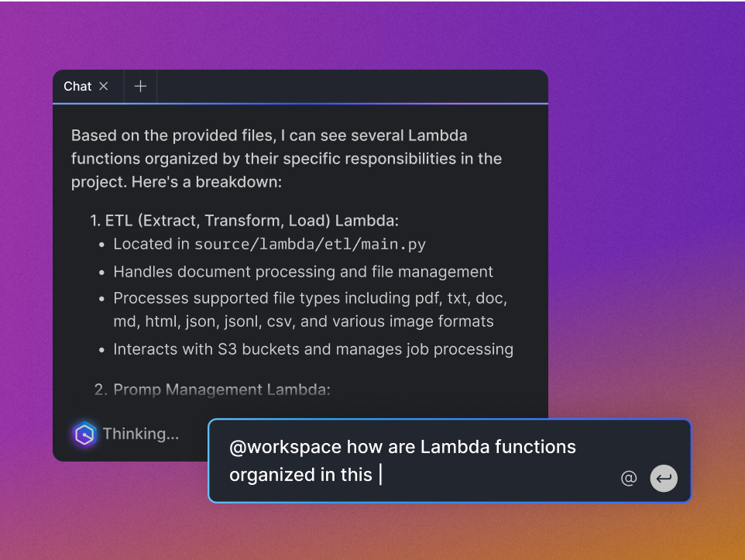
Task: Select the @ mention icon in the input box
Action: point(629,478)
